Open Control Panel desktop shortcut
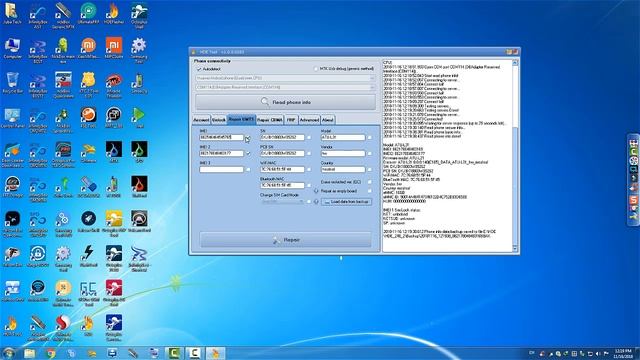640x360 pixels. tap(12, 118)
